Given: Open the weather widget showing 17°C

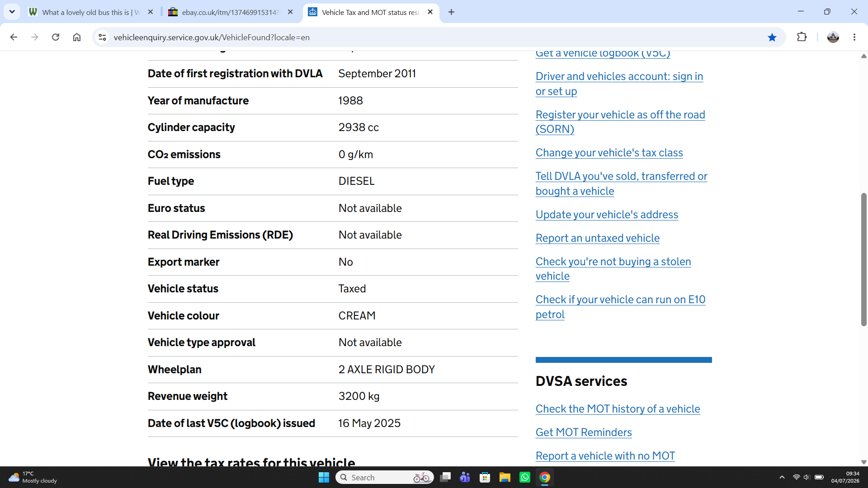Looking at the screenshot, I should pos(33,477).
